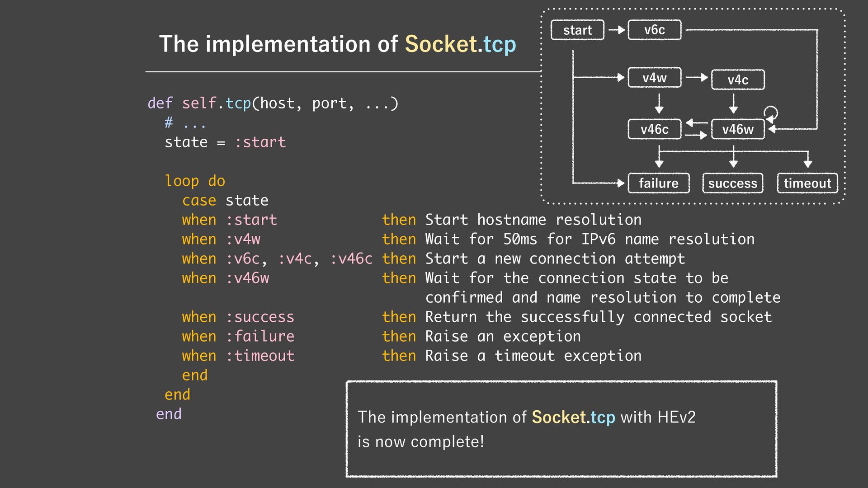Click the success state box
Image resolution: width=868 pixels, height=488 pixels.
click(732, 183)
